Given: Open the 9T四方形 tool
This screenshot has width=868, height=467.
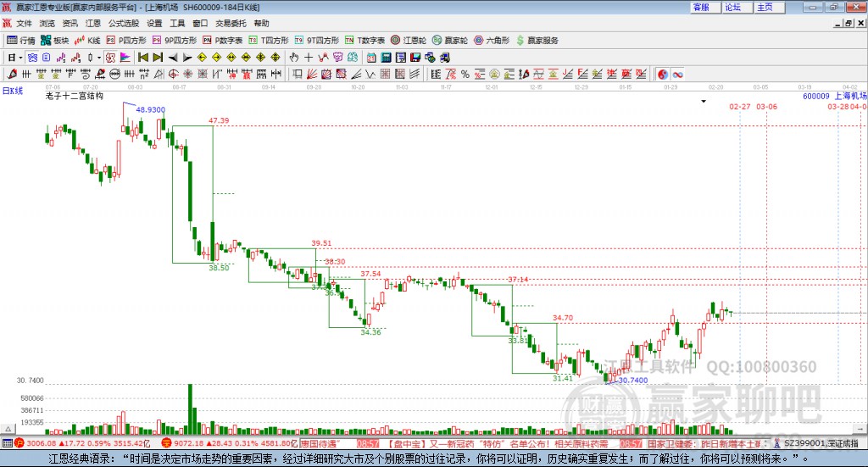Looking at the screenshot, I should (317, 41).
